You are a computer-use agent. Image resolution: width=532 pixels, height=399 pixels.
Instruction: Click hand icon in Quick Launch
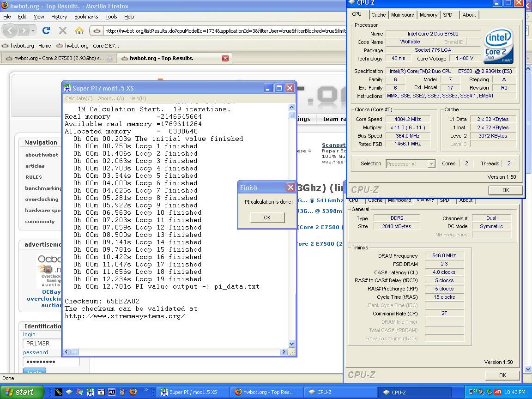point(122,392)
